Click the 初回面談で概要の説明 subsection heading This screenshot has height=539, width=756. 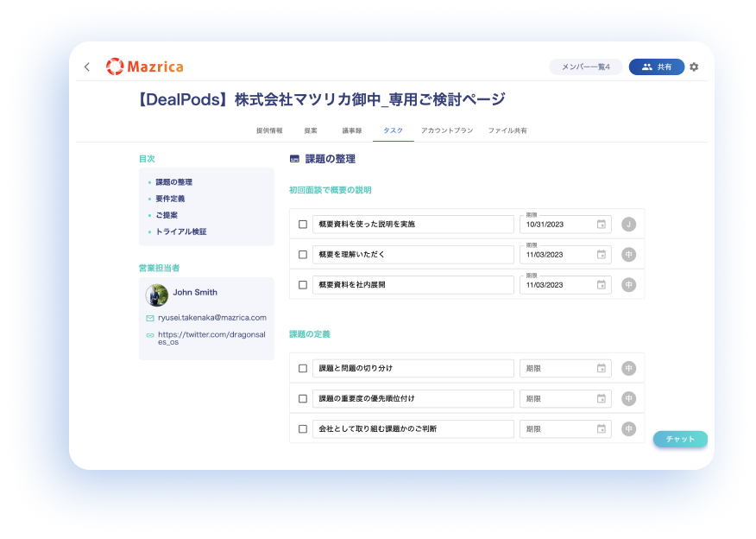331,190
